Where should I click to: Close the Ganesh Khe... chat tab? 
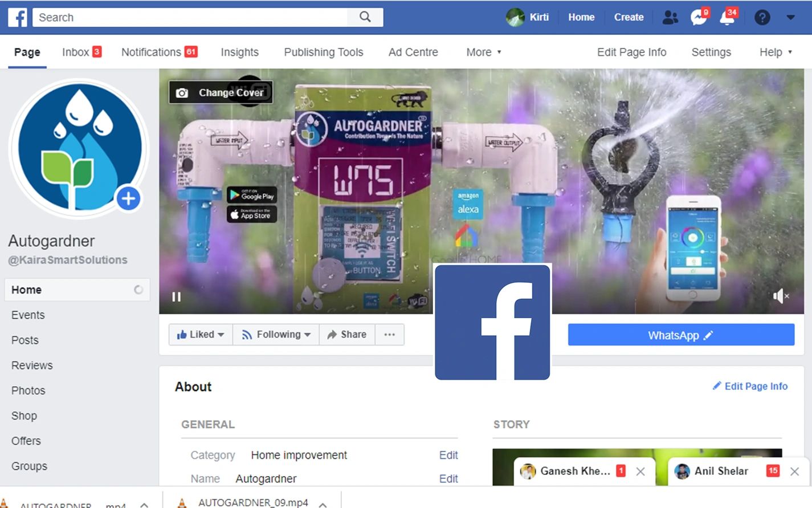(x=640, y=472)
